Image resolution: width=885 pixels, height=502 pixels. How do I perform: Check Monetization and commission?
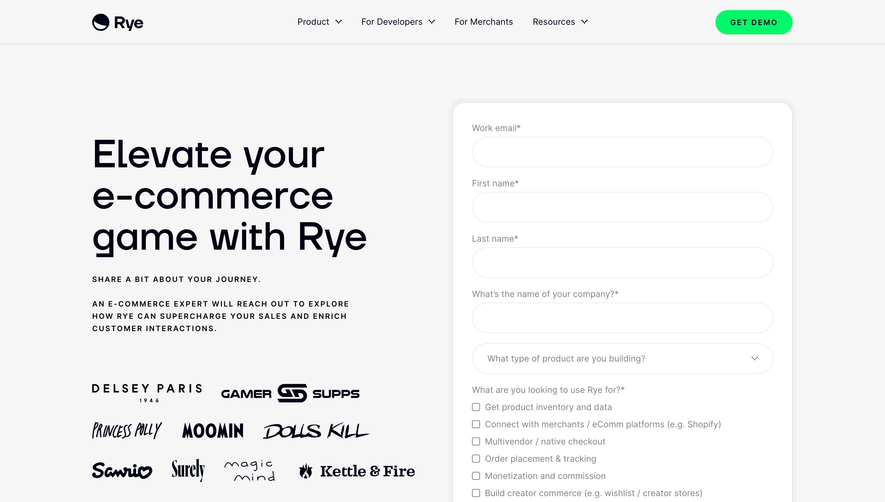[476, 476]
